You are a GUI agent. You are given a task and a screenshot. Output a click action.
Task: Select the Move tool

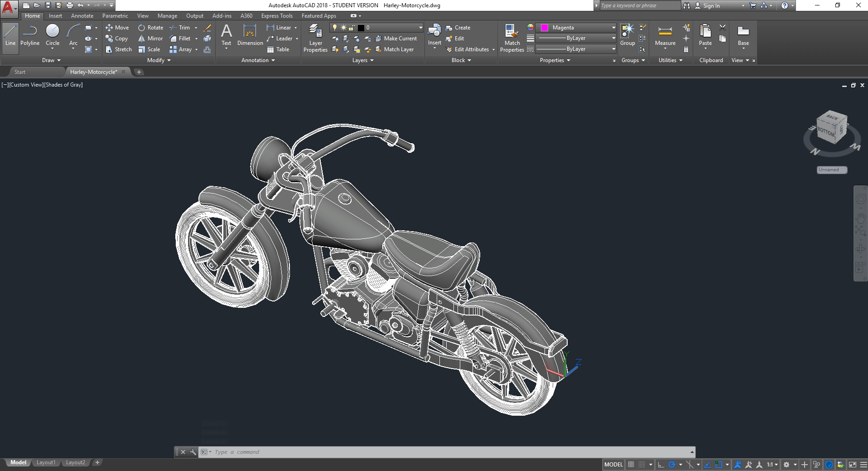click(x=117, y=27)
